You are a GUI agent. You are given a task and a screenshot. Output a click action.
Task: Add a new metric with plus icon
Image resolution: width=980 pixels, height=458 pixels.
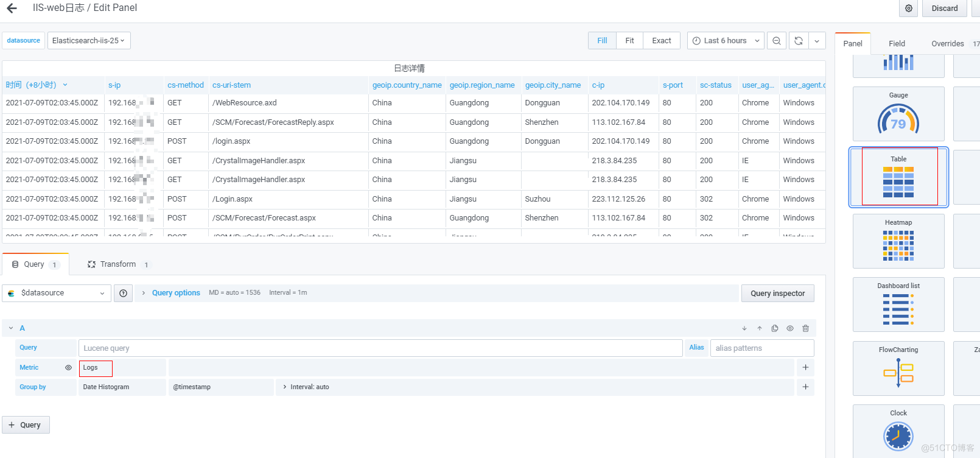[x=805, y=368]
